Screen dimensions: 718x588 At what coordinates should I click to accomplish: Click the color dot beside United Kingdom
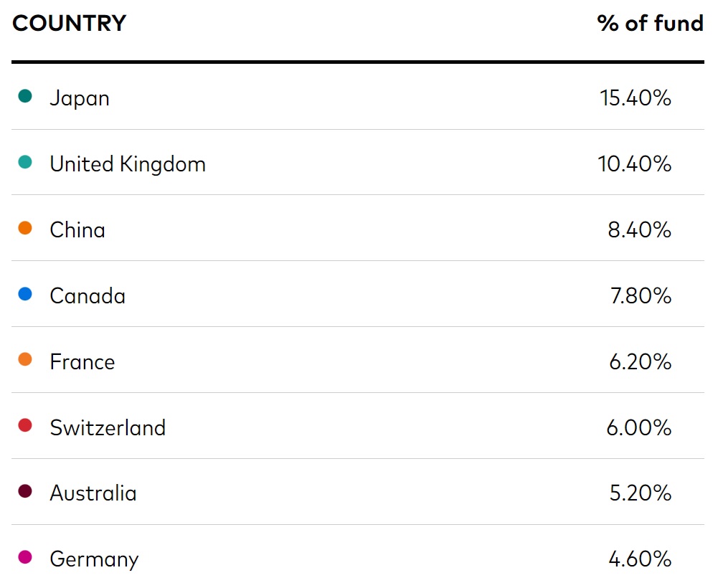pos(25,162)
